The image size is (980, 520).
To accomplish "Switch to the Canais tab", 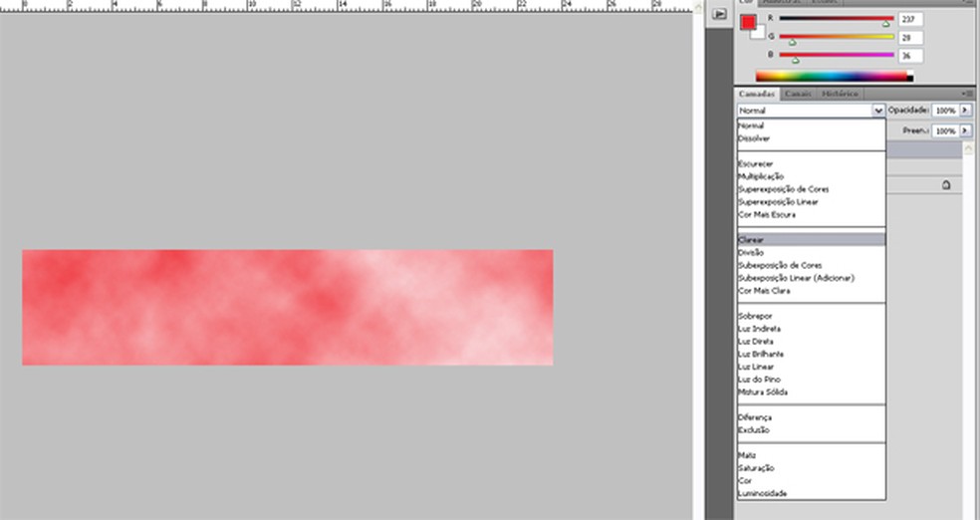I will tap(798, 94).
